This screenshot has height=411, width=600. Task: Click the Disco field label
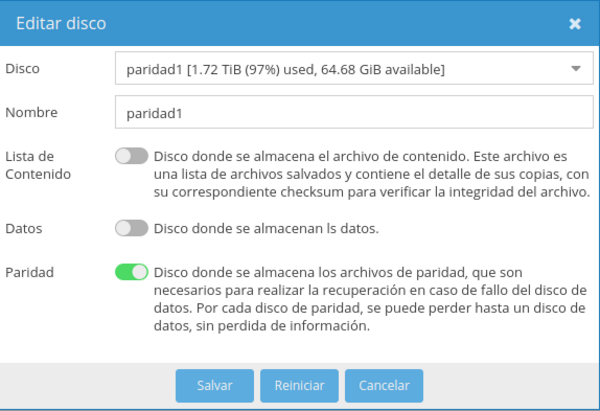point(23,68)
